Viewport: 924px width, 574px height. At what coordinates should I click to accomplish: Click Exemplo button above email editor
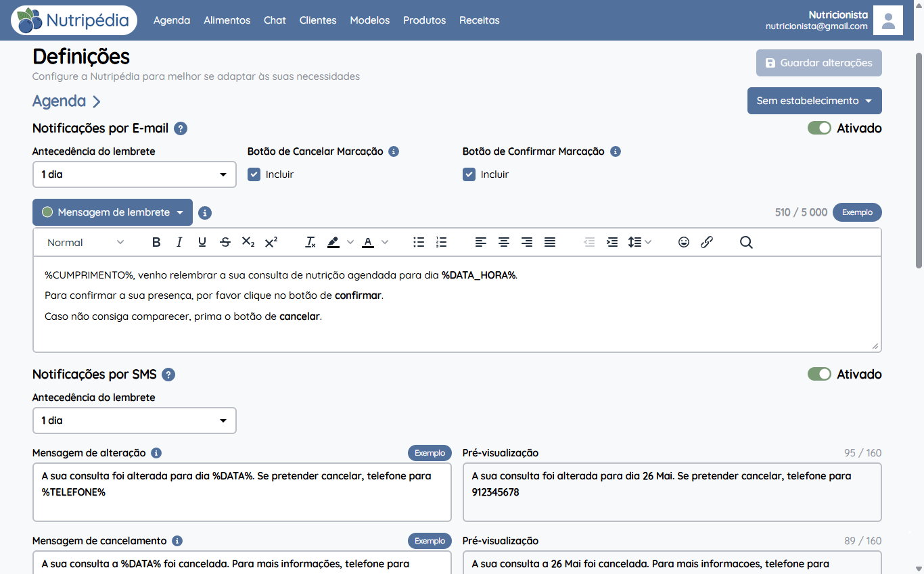(x=857, y=212)
